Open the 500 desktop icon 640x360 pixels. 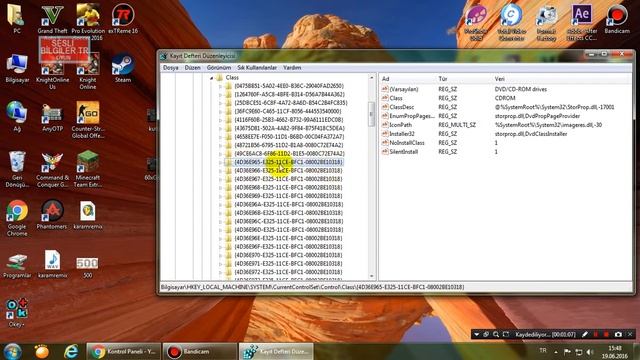pyautogui.click(x=87, y=267)
